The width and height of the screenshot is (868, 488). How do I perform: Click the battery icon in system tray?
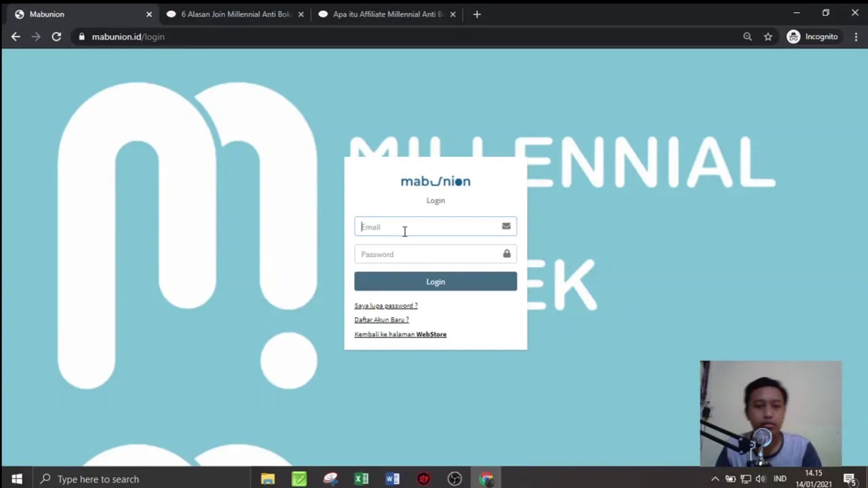coord(730,479)
